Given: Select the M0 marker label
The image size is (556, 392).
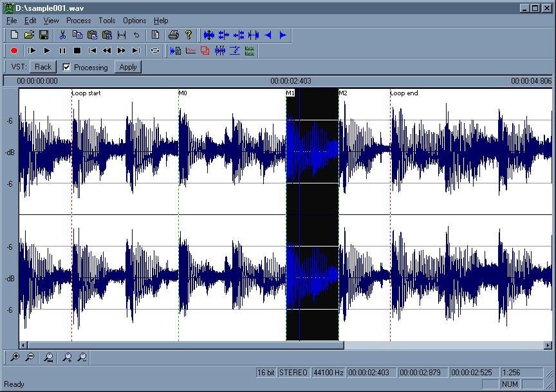Looking at the screenshot, I should coord(183,93).
